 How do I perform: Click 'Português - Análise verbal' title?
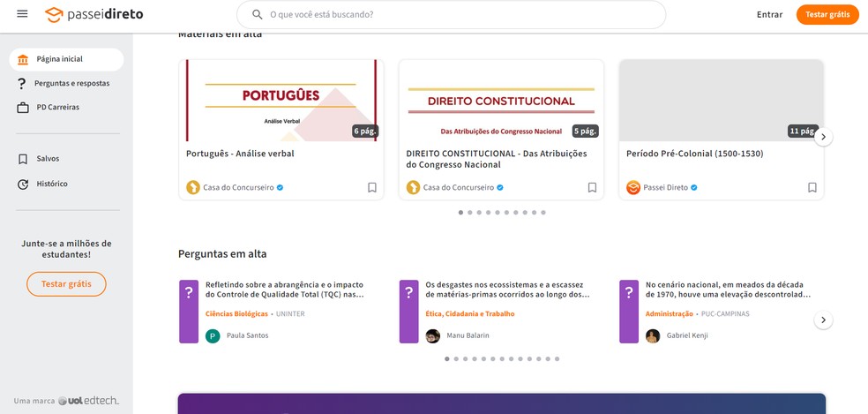pos(240,154)
